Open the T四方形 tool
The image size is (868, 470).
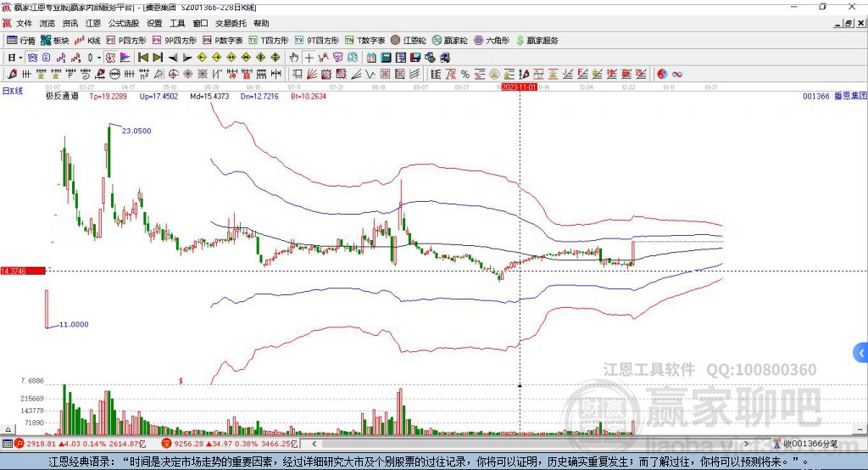(x=269, y=41)
